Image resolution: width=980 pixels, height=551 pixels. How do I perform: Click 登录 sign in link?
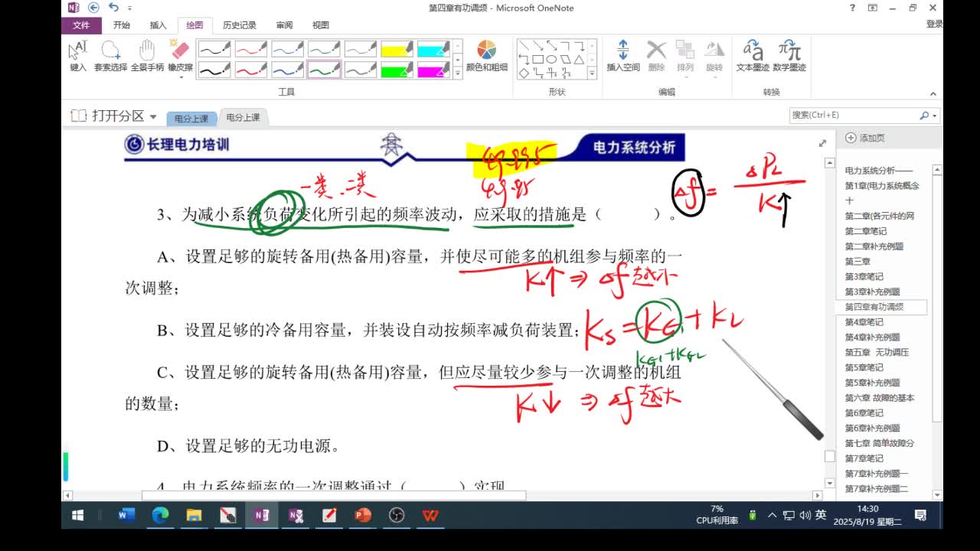[934, 24]
